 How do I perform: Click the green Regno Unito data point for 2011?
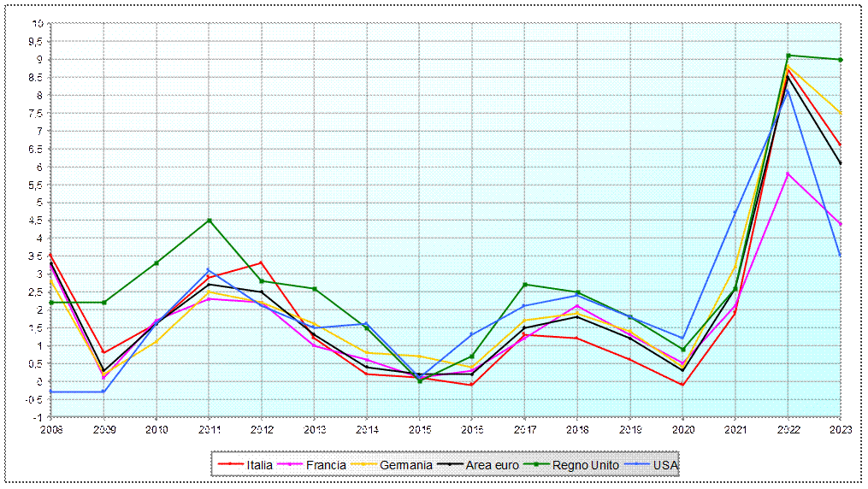(x=210, y=221)
